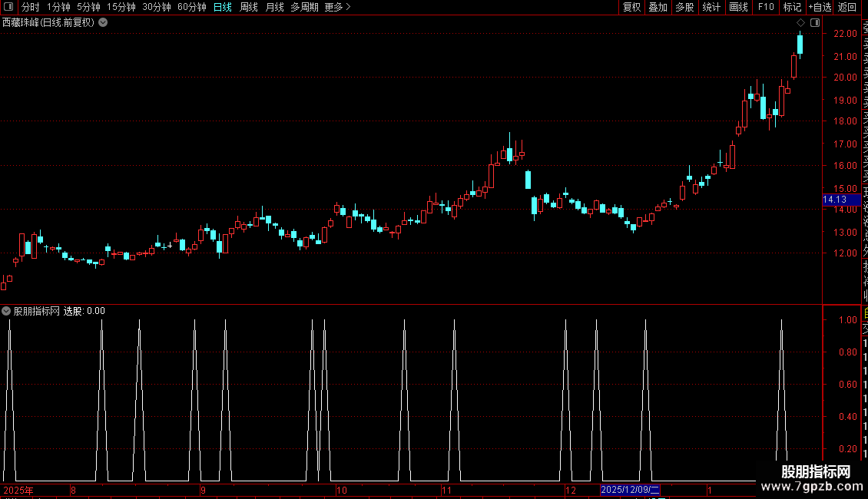The image size is (868, 499).
Task: Select the 15分钟 timeframe
Action: pos(121,7)
